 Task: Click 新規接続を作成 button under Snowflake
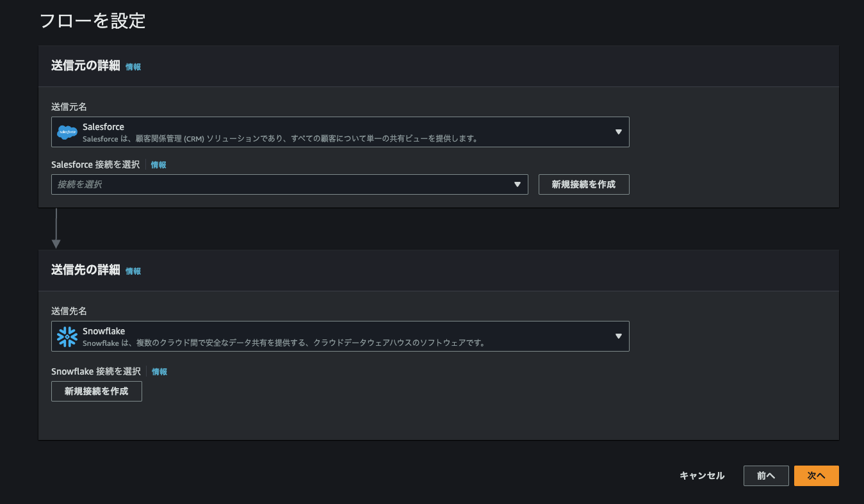(97, 391)
